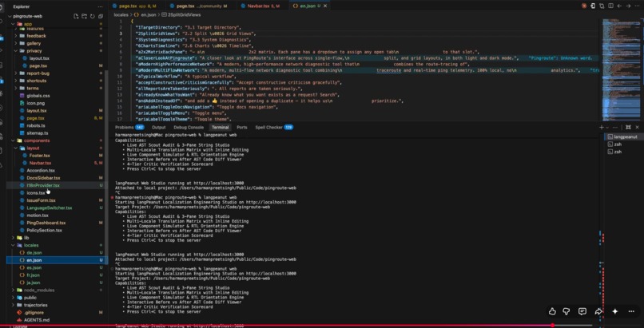
Task: Expand the trajectories folder
Action: [x=13, y=305]
